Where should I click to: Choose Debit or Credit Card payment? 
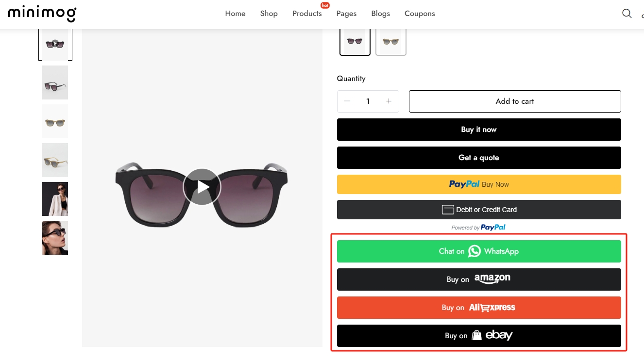point(479,210)
